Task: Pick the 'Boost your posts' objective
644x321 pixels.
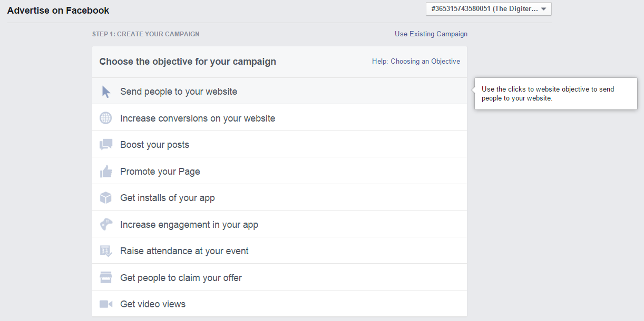Action: (279, 144)
